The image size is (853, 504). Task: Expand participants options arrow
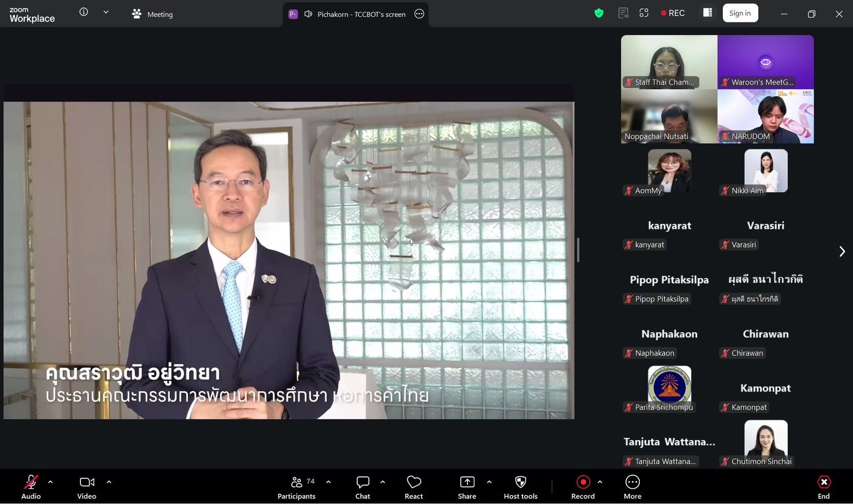point(329,482)
